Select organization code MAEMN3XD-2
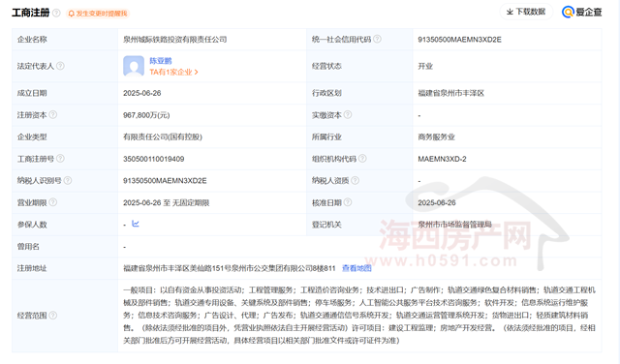 (442, 159)
